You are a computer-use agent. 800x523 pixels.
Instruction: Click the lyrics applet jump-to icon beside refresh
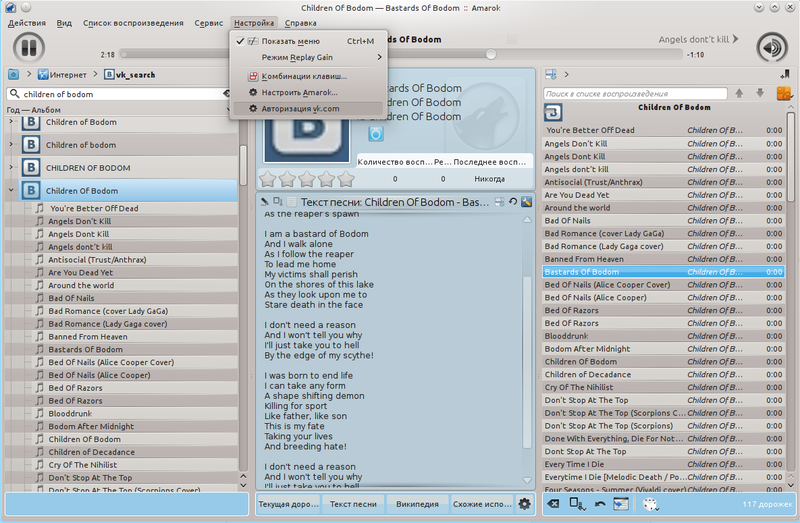point(499,202)
